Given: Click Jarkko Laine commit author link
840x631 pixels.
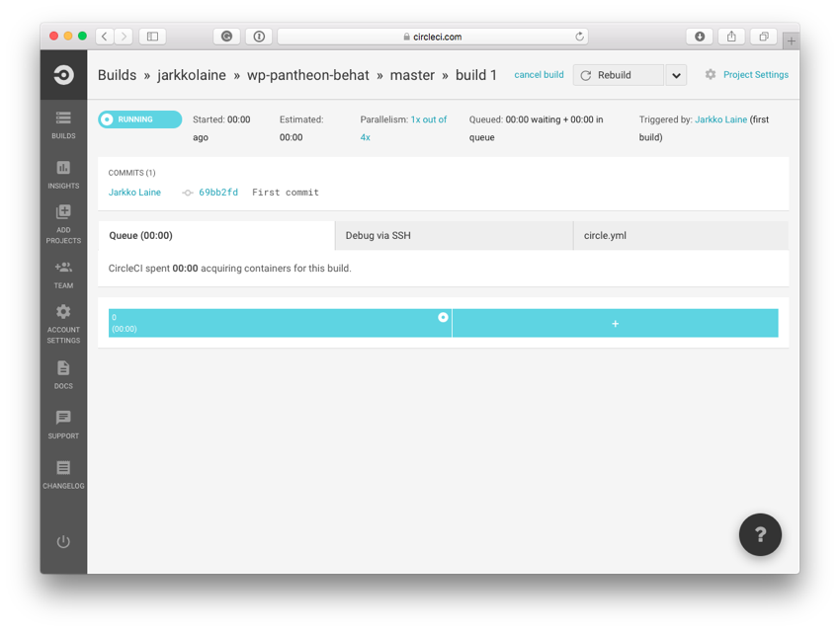Looking at the screenshot, I should (x=134, y=193).
